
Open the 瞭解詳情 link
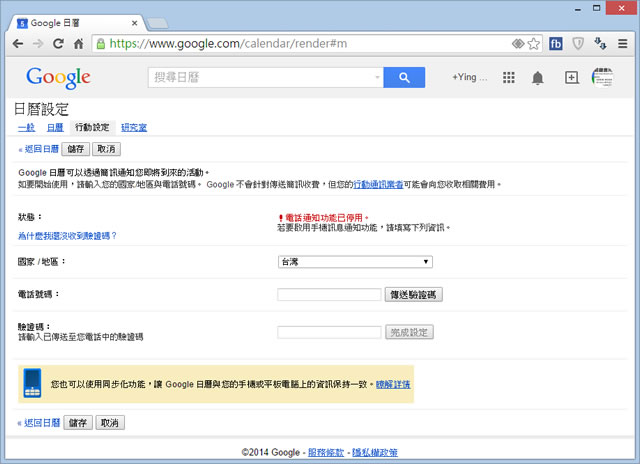point(393,384)
